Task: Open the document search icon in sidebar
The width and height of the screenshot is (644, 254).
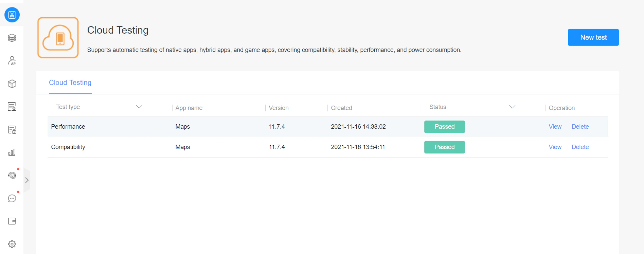Action: pos(12,107)
